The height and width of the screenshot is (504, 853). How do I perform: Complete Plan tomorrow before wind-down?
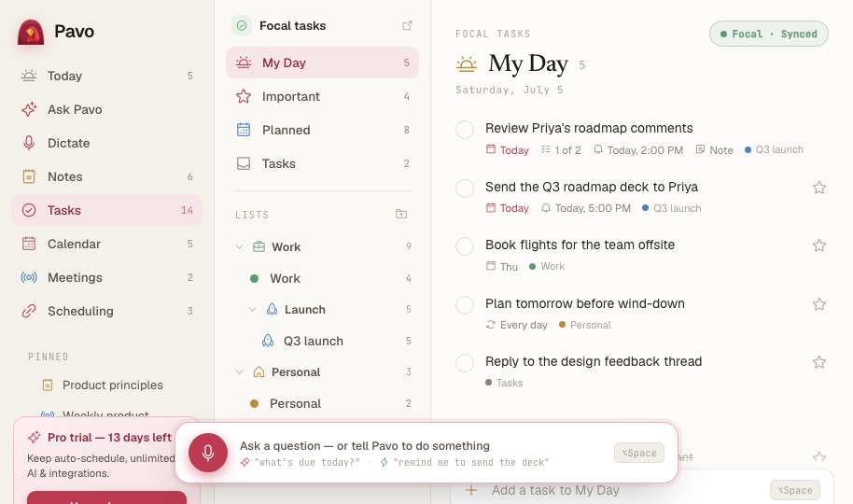coord(465,305)
